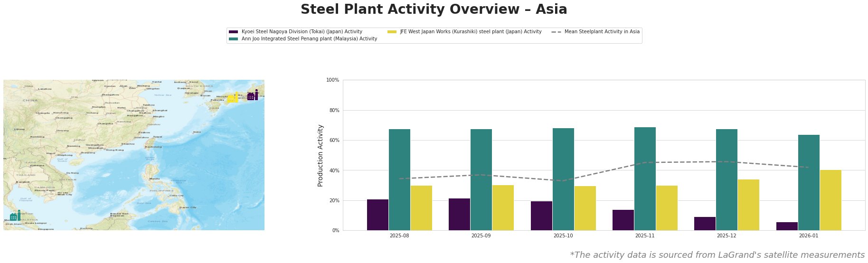868x263 pixels.
Task: Click the Production Activity axis title
Action: click(x=321, y=155)
